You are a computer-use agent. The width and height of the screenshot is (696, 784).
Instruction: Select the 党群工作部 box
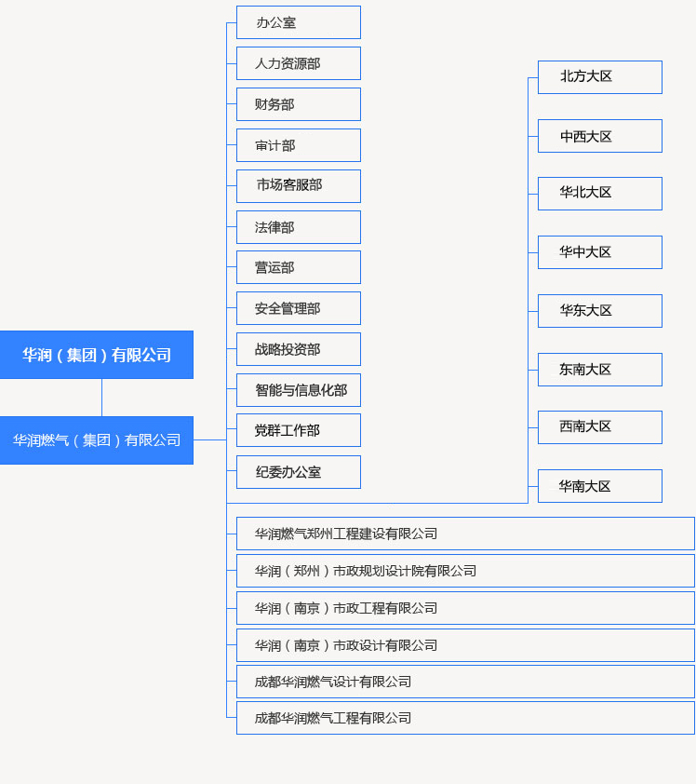coord(299,430)
